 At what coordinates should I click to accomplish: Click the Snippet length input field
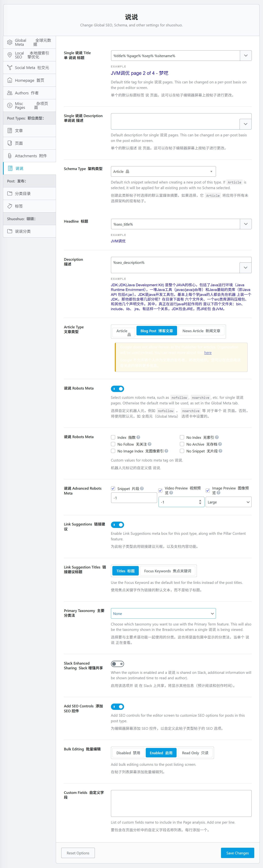click(134, 498)
